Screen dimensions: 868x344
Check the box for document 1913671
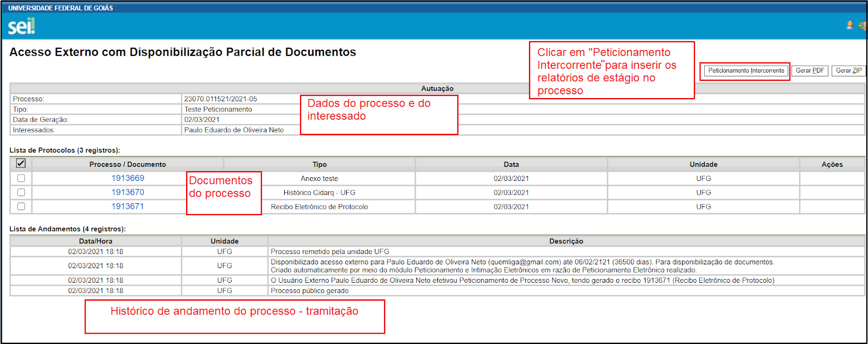point(21,206)
